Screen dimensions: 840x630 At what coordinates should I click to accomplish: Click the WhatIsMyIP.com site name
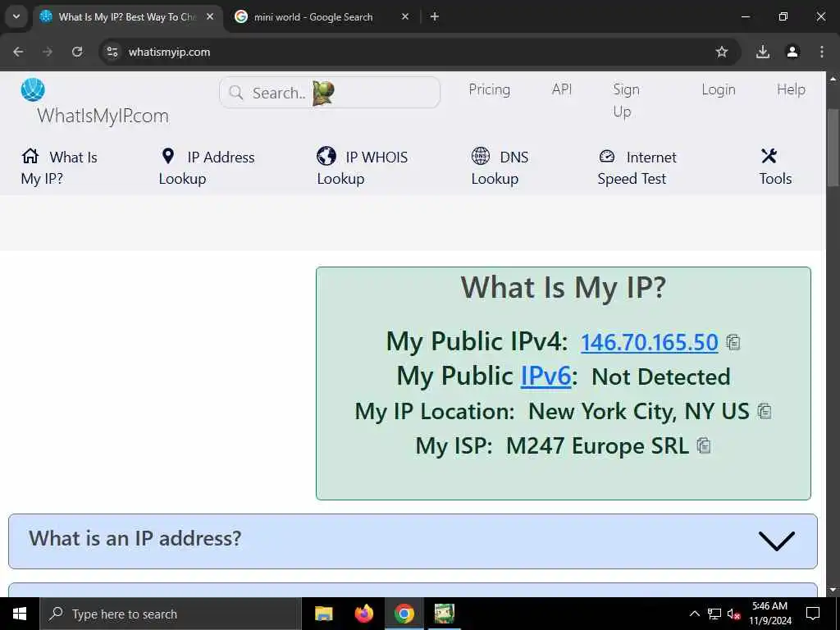[x=103, y=115]
